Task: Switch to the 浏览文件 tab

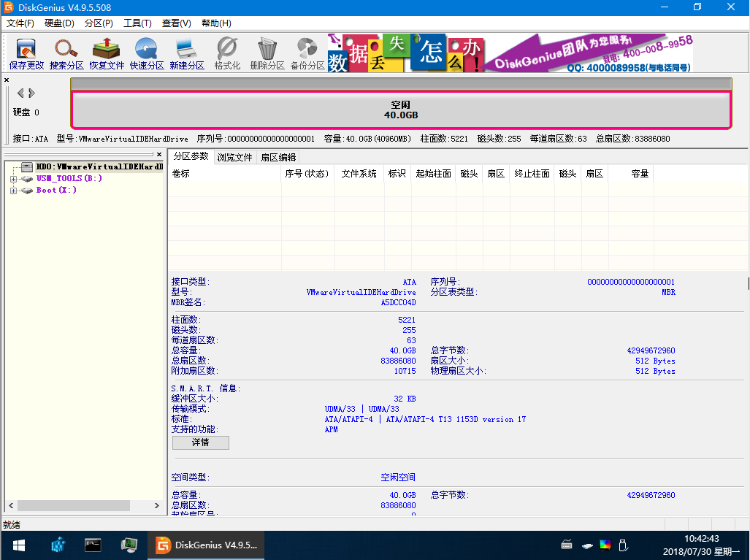Action: pyautogui.click(x=235, y=157)
